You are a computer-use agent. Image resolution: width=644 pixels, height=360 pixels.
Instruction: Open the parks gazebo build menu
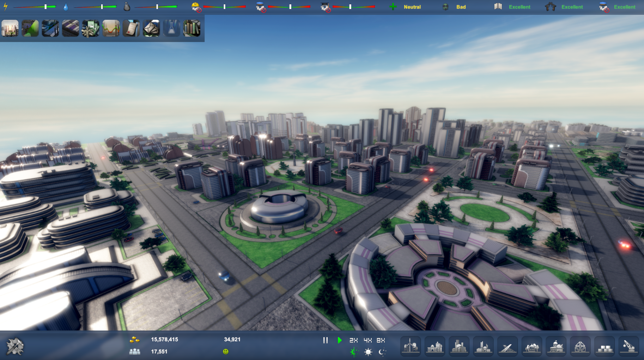coord(532,346)
